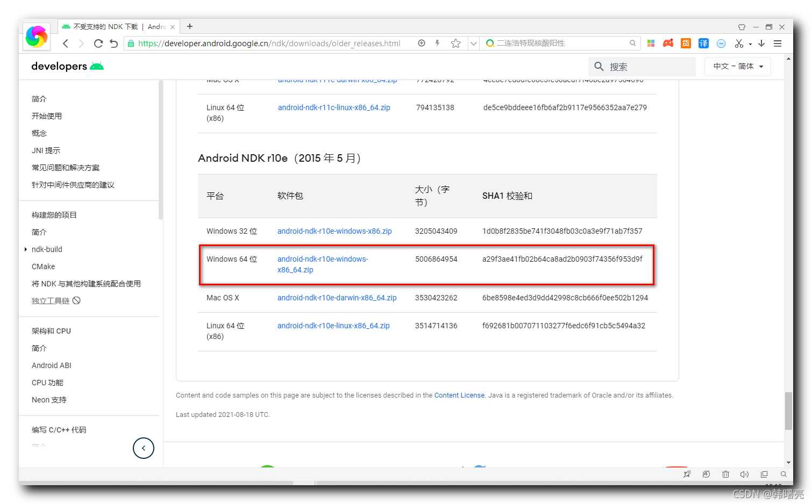Image resolution: width=812 pixels, height=504 pixels.
Task: Toggle page sound with speaker icon
Action: pyautogui.click(x=744, y=474)
